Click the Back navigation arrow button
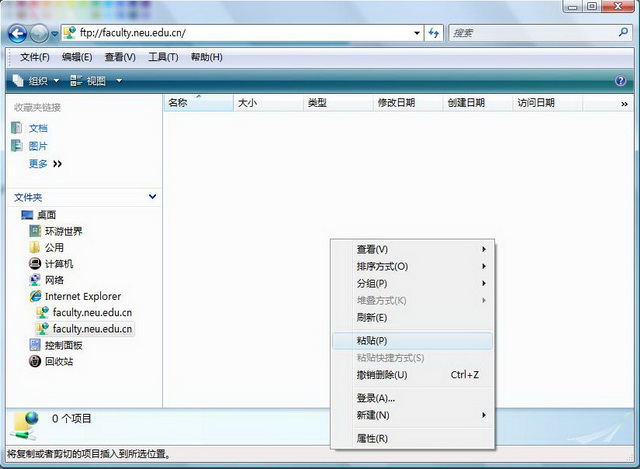640x469 pixels. [x=18, y=33]
